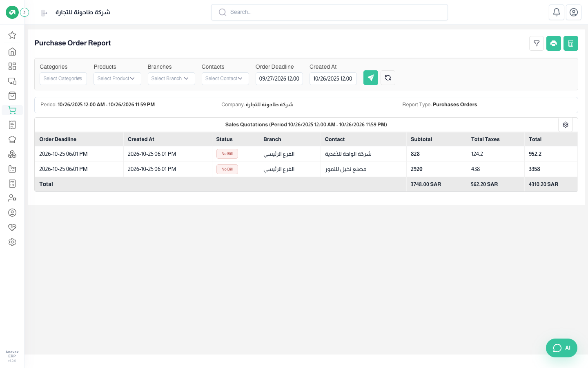Viewport: 588px width, 368px height.
Task: Open the notifications bell
Action: [557, 12]
